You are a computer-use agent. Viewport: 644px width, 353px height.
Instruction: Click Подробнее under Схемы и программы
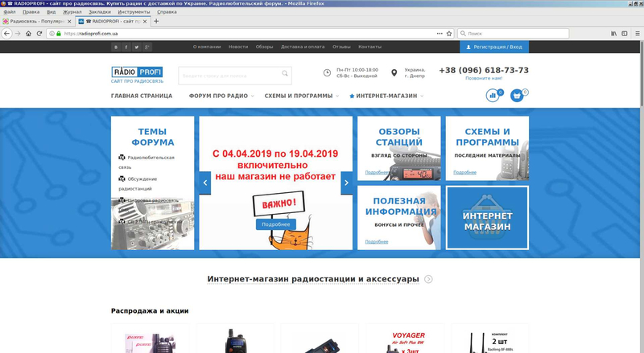pos(465,172)
